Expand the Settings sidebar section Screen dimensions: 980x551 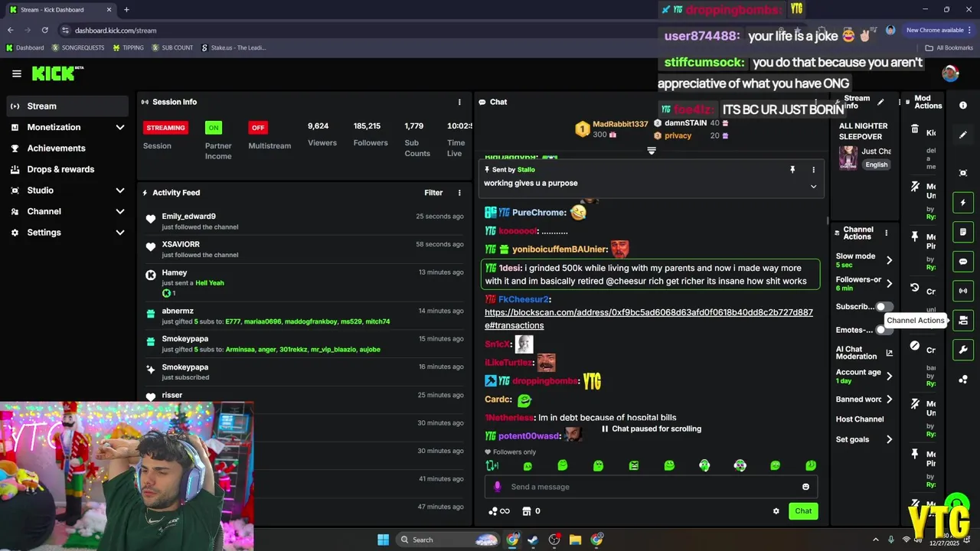click(x=120, y=233)
